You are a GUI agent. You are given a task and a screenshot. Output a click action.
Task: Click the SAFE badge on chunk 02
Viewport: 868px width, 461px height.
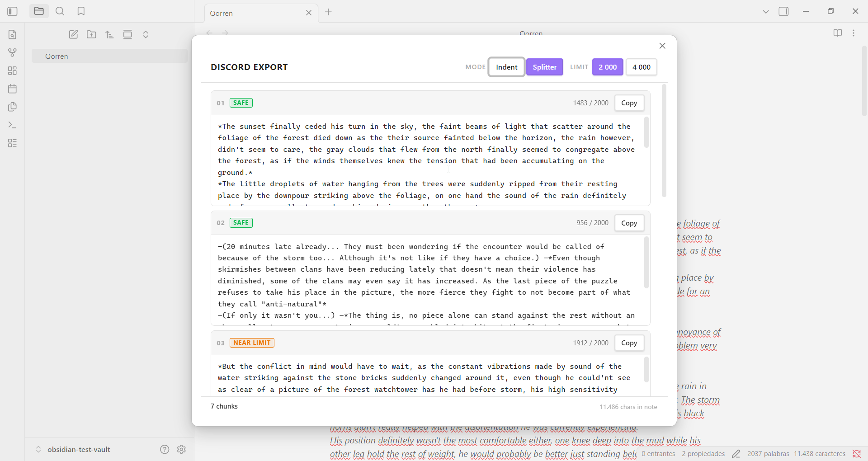pyautogui.click(x=241, y=222)
